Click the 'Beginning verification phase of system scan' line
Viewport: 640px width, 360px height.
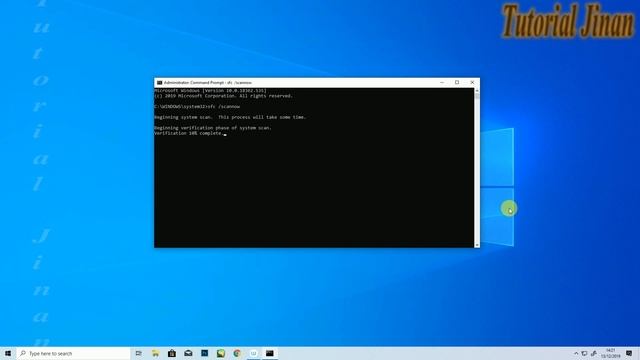[213, 128]
